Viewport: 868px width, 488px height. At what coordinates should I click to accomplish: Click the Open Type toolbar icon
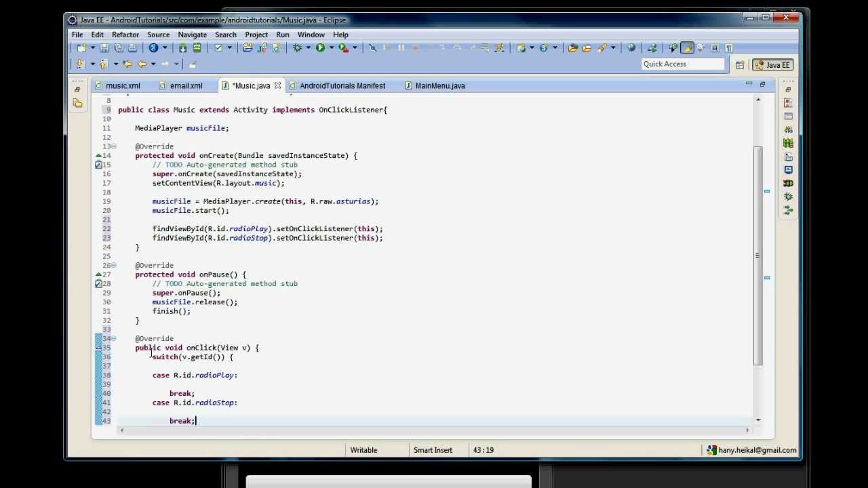click(x=573, y=48)
